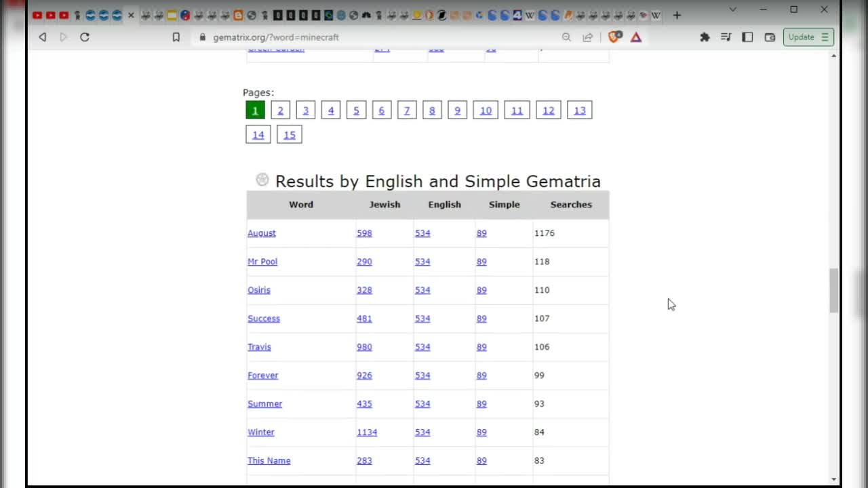Open the tab search chevron
The image size is (868, 488).
pos(732,9)
